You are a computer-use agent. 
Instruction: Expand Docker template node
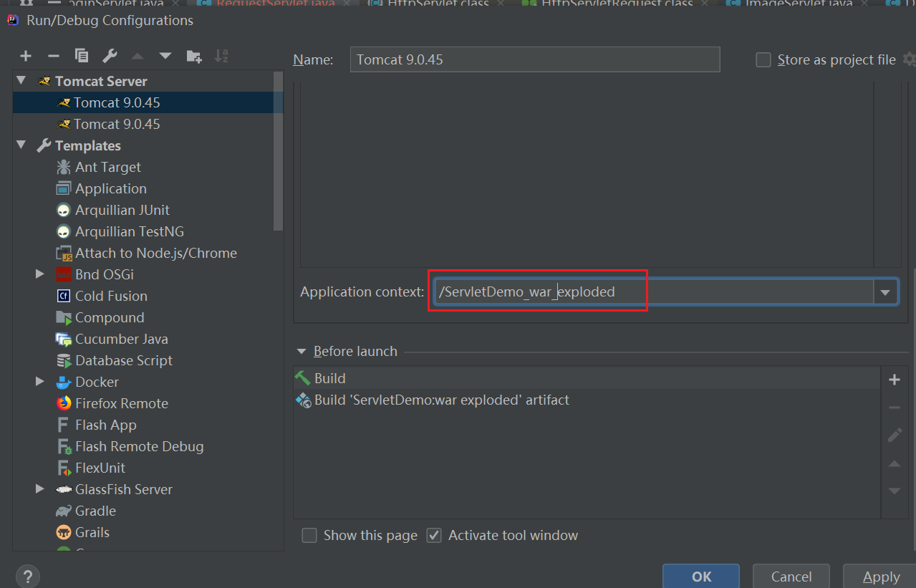click(40, 382)
